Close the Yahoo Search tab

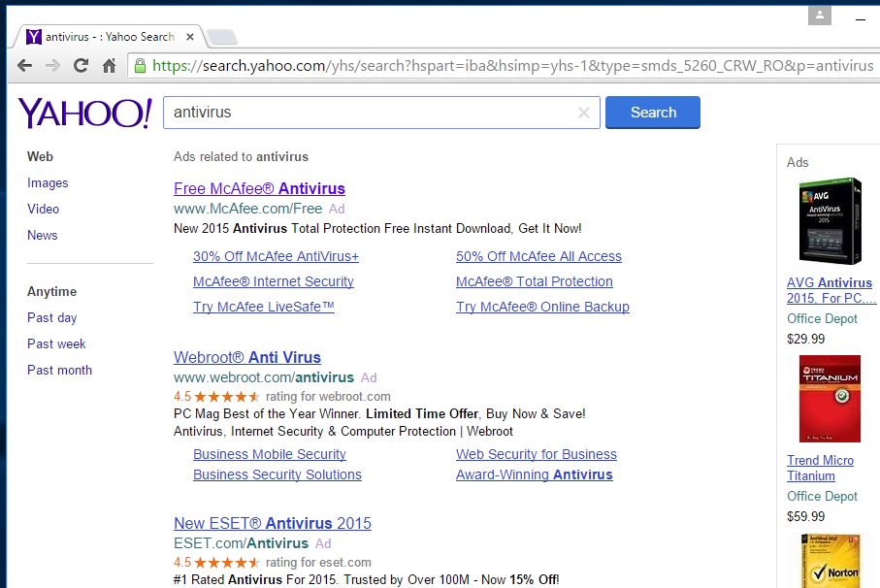[190, 37]
